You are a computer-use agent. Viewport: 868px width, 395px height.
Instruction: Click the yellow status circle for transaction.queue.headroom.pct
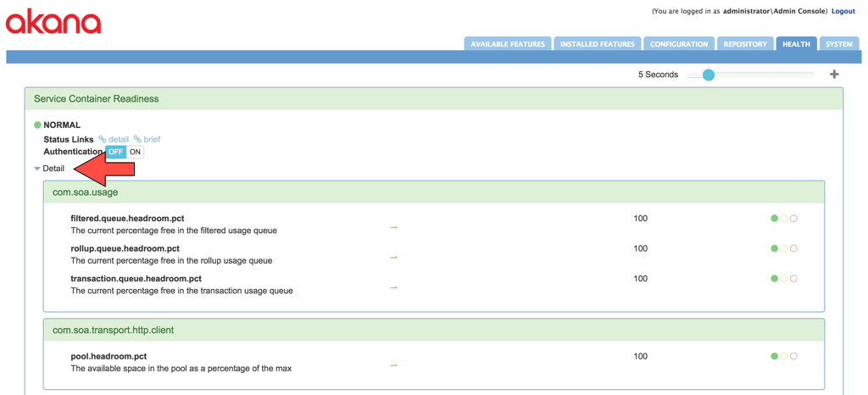click(784, 279)
